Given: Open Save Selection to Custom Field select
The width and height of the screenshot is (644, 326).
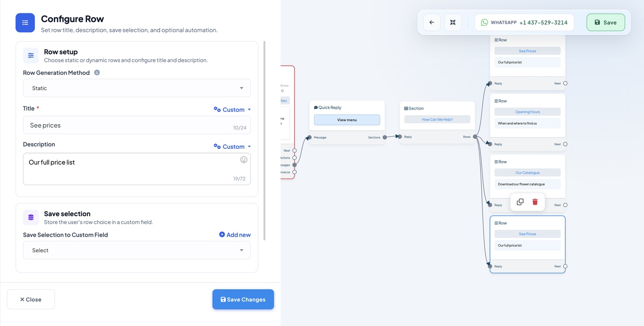Looking at the screenshot, I should (x=137, y=250).
